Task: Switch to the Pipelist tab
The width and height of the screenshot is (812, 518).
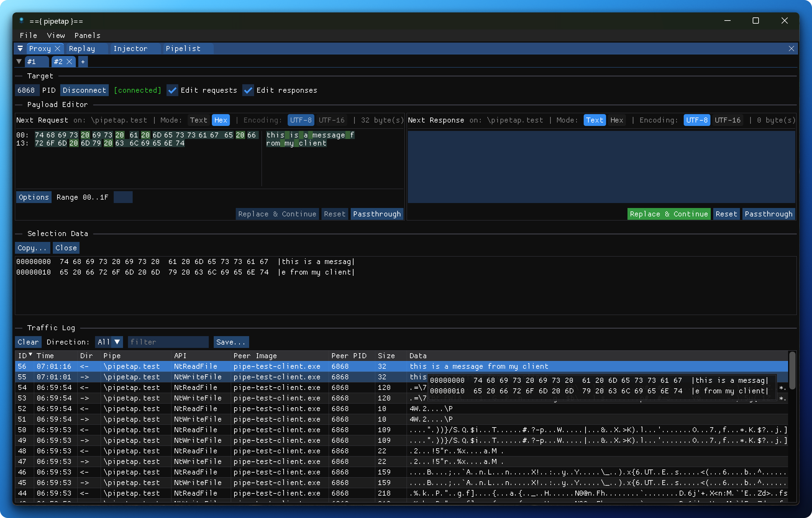Action: 183,48
